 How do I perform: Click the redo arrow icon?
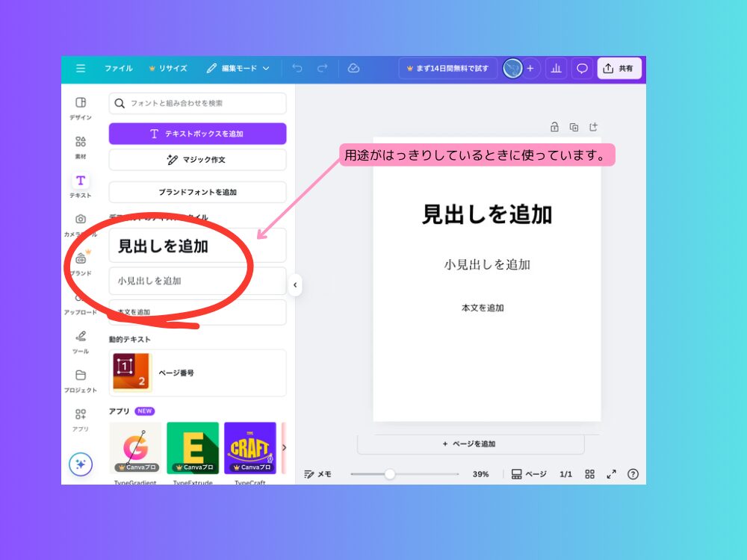323,68
